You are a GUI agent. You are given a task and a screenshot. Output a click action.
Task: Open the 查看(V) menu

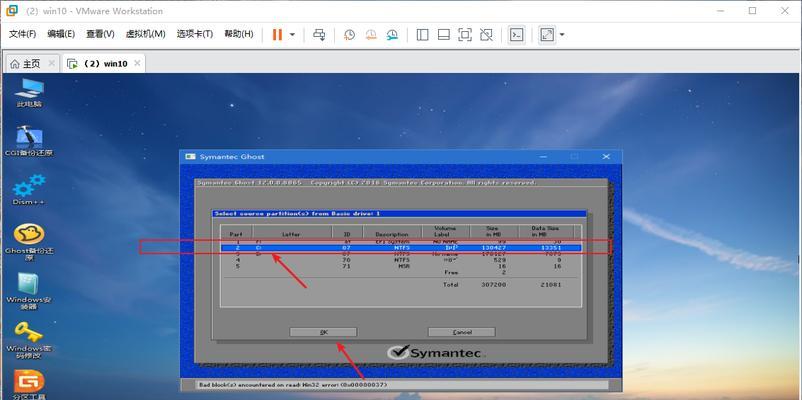[100, 34]
